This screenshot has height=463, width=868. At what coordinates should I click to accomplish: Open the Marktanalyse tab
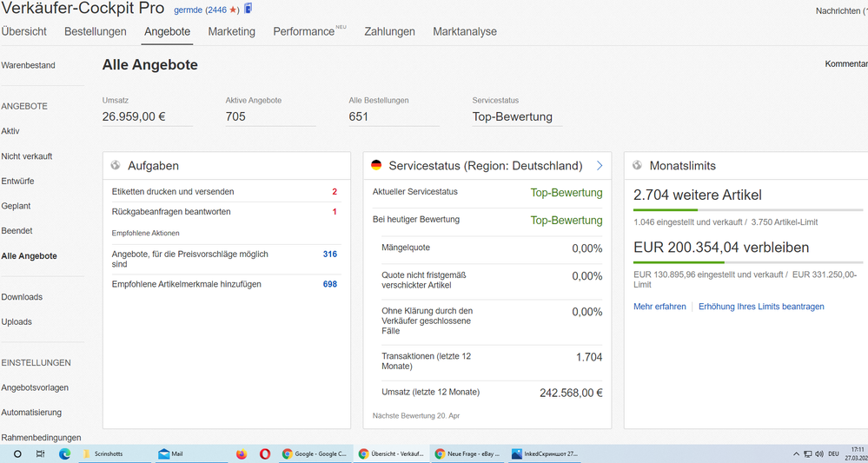(x=465, y=32)
